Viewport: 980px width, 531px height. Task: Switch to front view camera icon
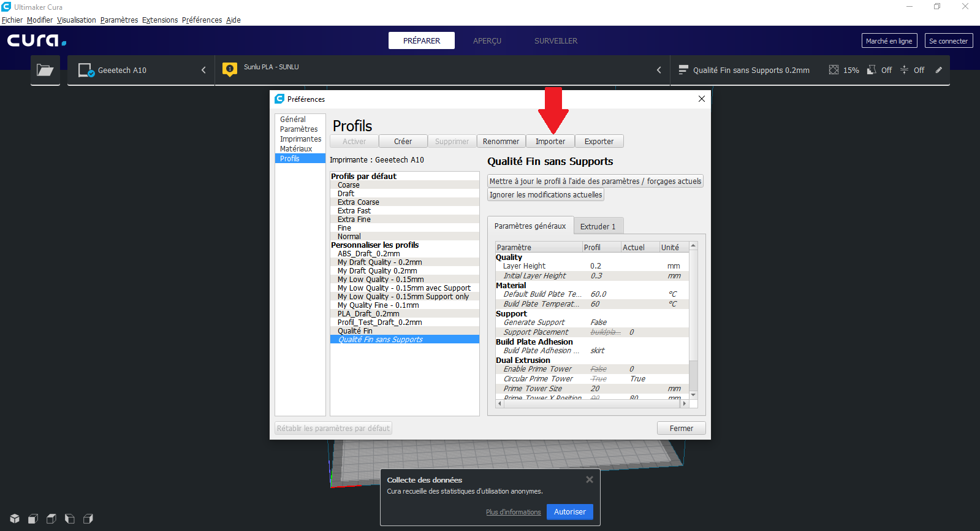point(33,519)
